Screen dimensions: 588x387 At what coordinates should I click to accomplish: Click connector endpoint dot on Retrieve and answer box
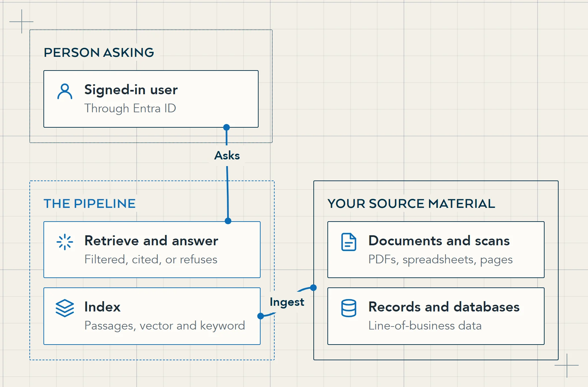[228, 221]
